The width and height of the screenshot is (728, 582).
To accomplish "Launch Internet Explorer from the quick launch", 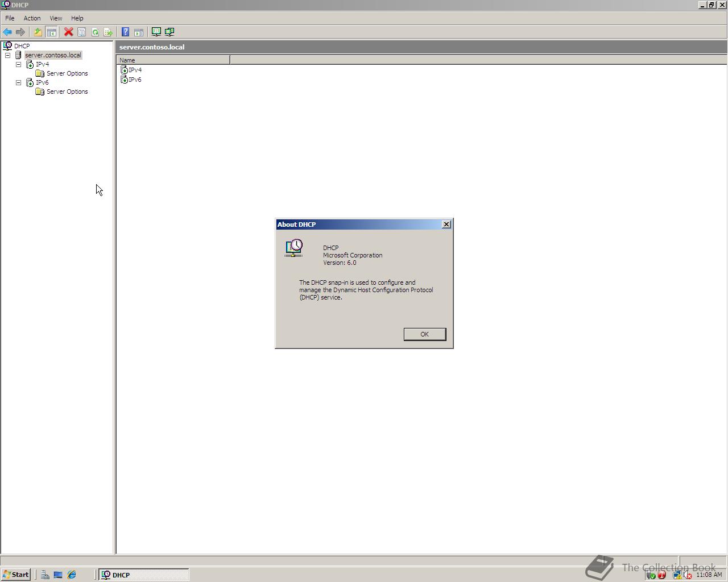I will [72, 575].
